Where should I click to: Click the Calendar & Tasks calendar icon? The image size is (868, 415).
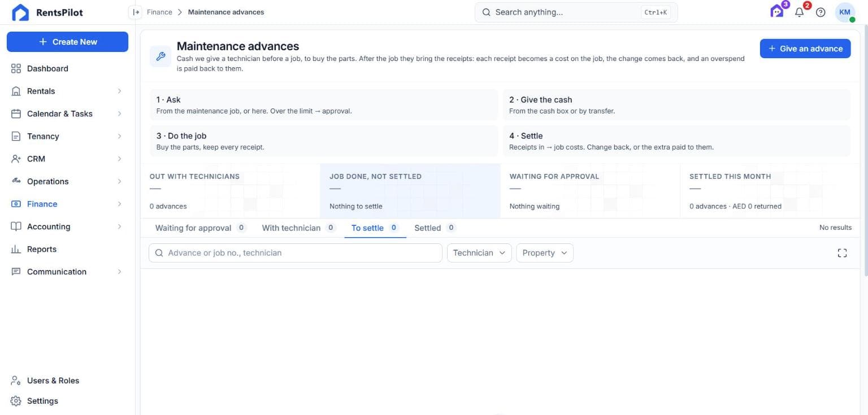16,113
